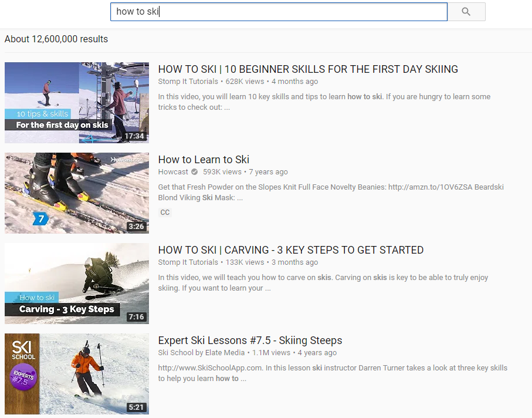Image resolution: width=532 pixels, height=418 pixels.
Task: Click the 7:16 duration badge
Action: click(137, 317)
